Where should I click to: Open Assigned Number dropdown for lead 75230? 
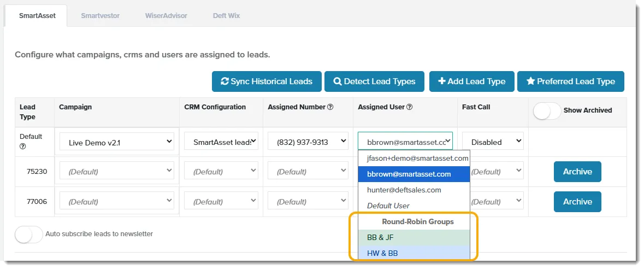(x=308, y=171)
